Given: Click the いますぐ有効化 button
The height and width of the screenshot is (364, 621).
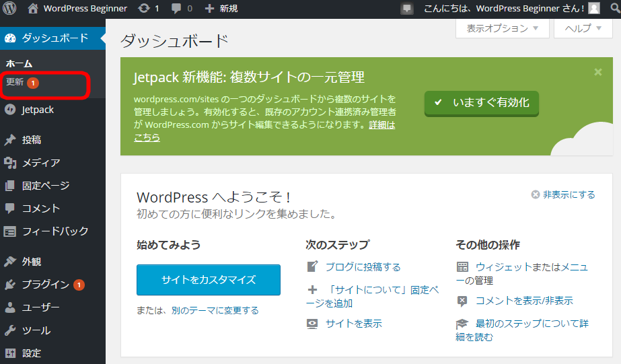Looking at the screenshot, I should [x=482, y=103].
